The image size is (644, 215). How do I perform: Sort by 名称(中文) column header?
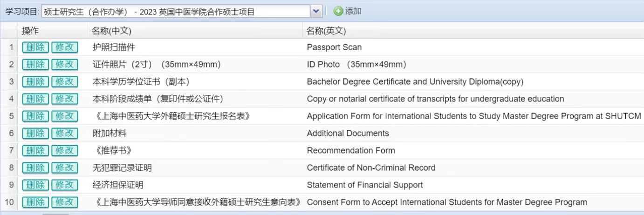[195, 31]
